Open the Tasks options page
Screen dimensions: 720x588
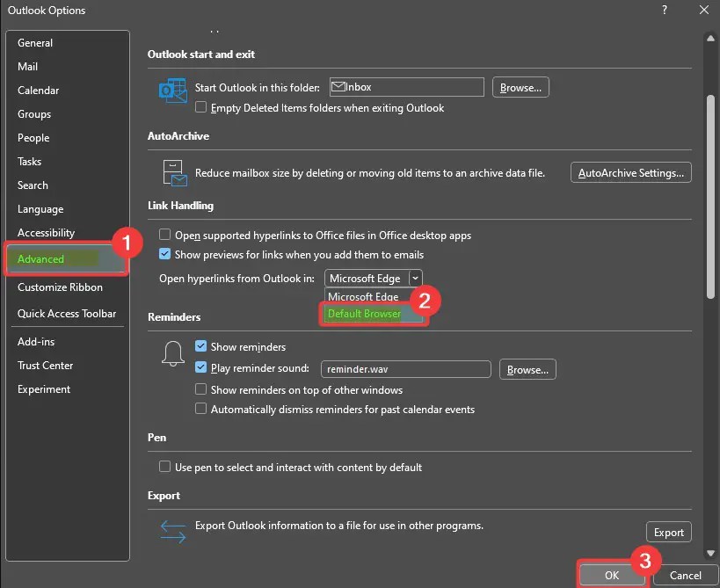tap(29, 162)
